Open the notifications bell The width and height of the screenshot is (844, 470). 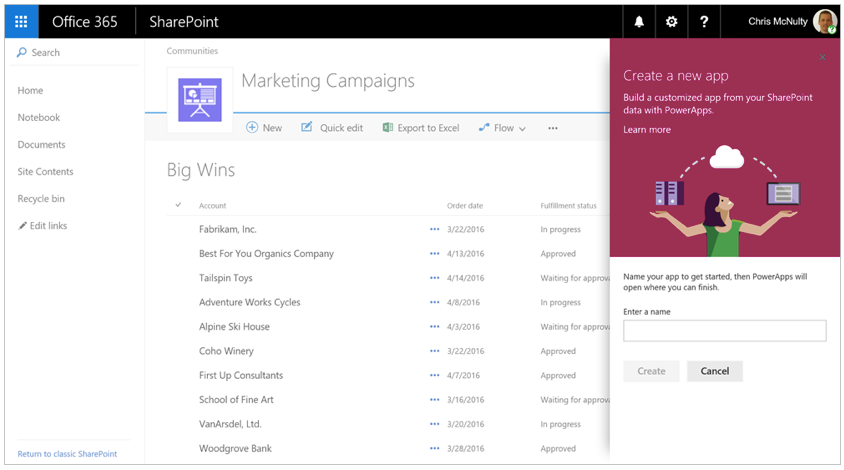pyautogui.click(x=639, y=21)
